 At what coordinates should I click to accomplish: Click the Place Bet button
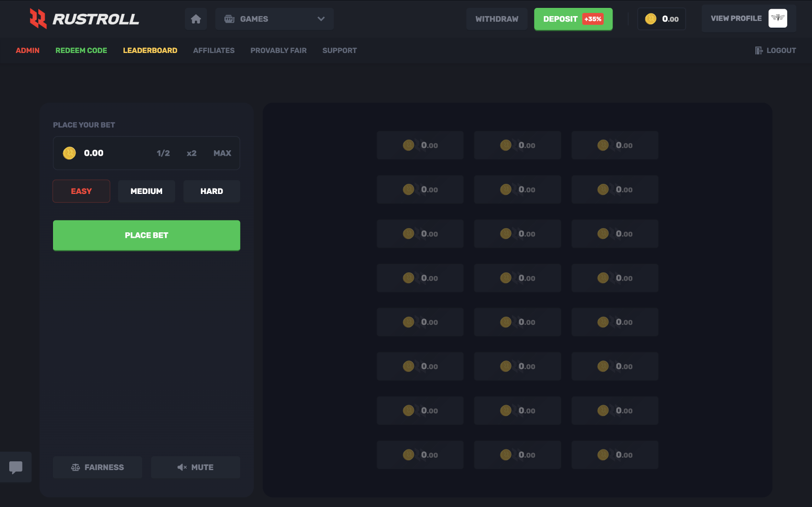[x=146, y=235]
